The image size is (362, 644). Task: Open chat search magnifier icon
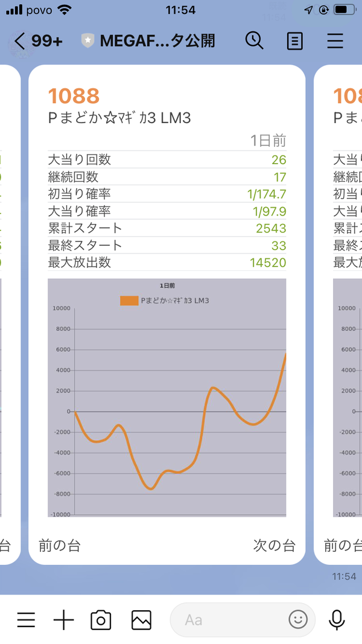pos(255,41)
